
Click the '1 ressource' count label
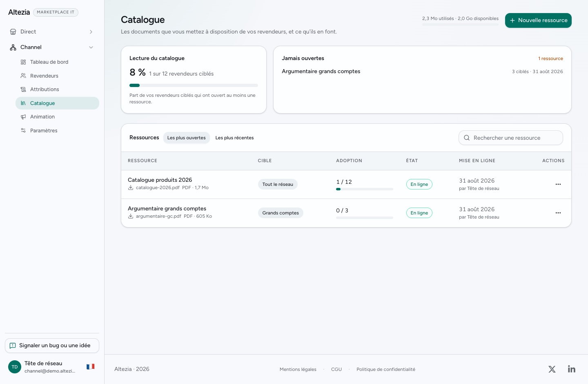tap(550, 58)
